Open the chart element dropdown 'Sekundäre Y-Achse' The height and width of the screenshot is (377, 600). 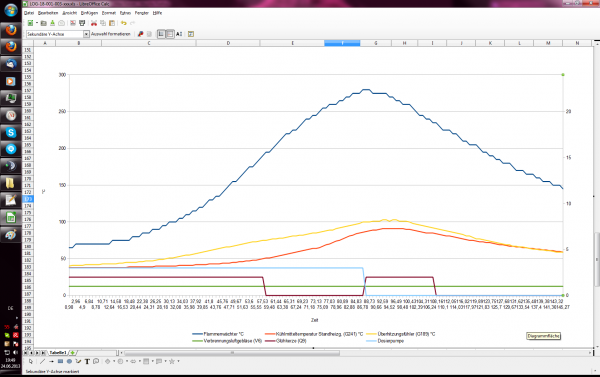[x=86, y=34]
